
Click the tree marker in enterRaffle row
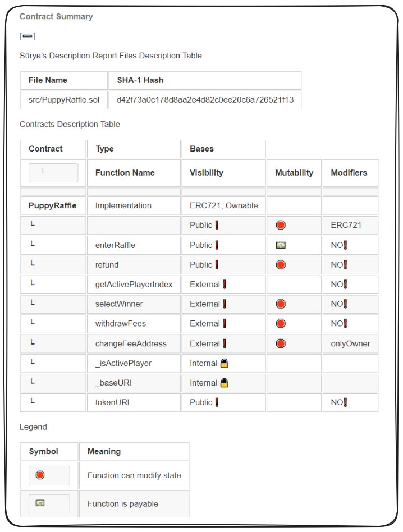point(33,245)
